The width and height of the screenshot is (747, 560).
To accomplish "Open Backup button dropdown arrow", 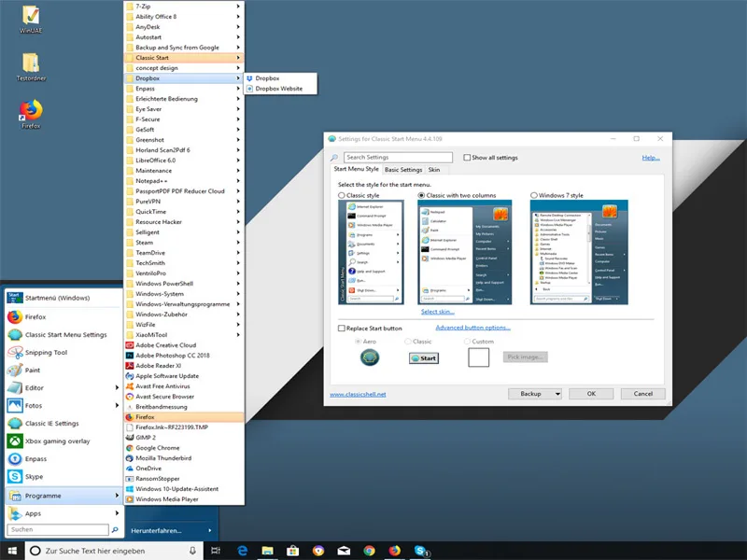I will coord(557,394).
